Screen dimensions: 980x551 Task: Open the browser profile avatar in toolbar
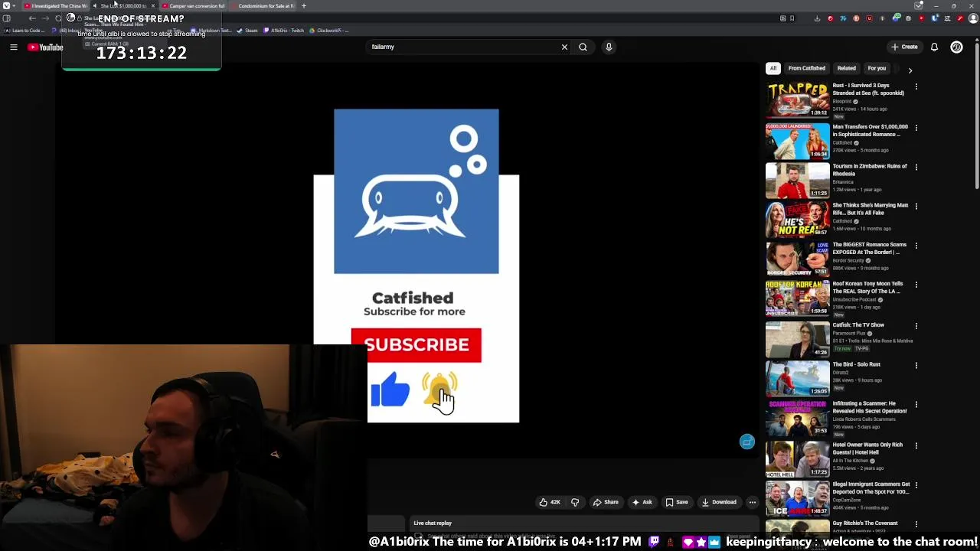pyautogui.click(x=974, y=18)
